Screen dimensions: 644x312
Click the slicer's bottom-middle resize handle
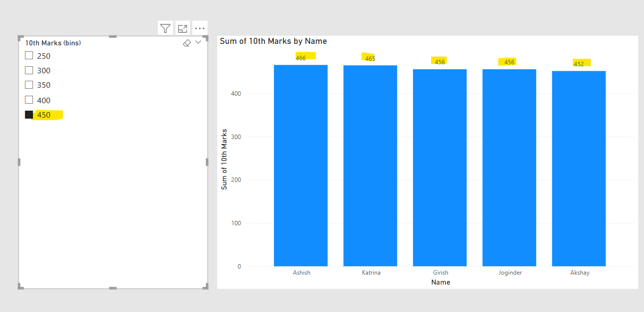click(x=113, y=288)
